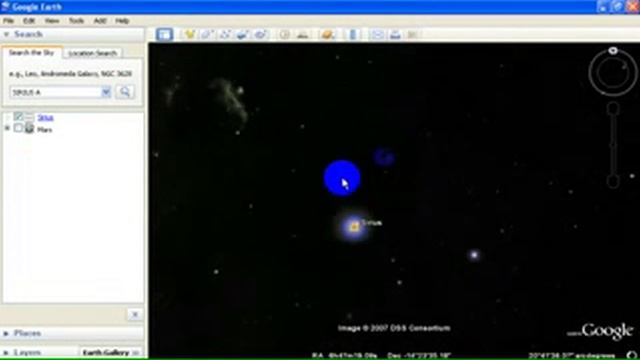This screenshot has height=360, width=640.
Task: Click the Email envelope icon
Action: (377, 35)
